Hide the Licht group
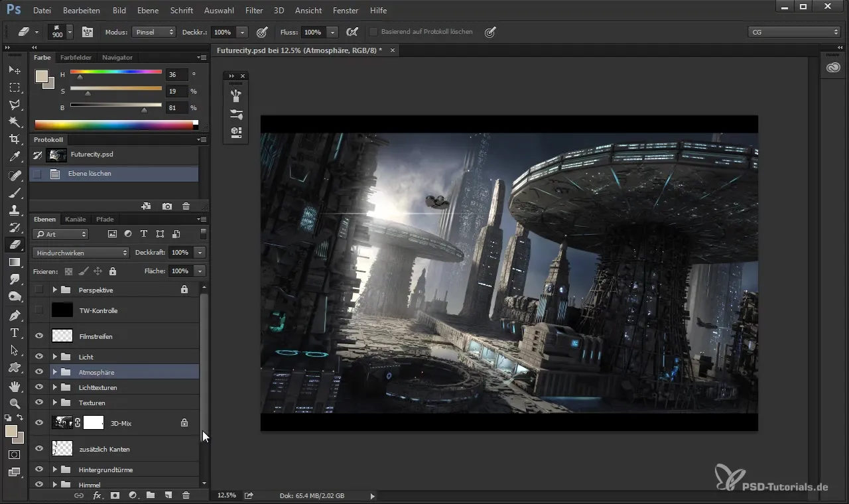849x504 pixels. point(38,357)
